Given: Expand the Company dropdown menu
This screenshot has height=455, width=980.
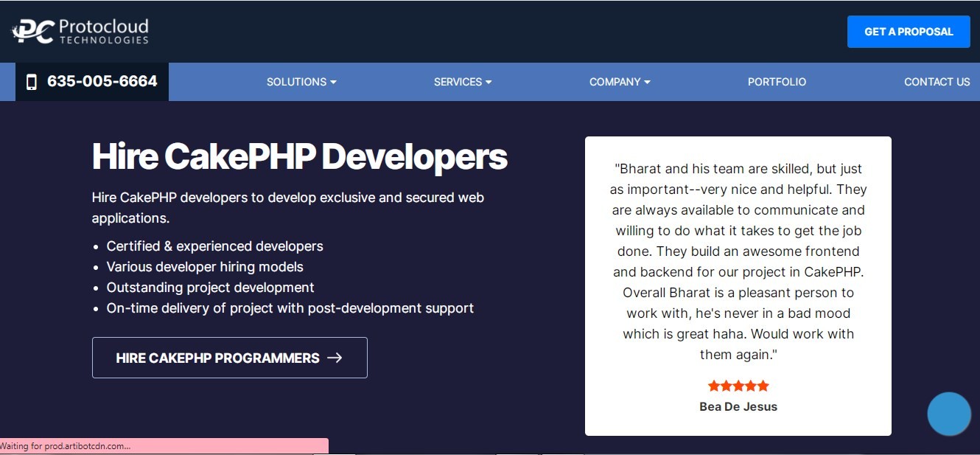Looking at the screenshot, I should 619,82.
